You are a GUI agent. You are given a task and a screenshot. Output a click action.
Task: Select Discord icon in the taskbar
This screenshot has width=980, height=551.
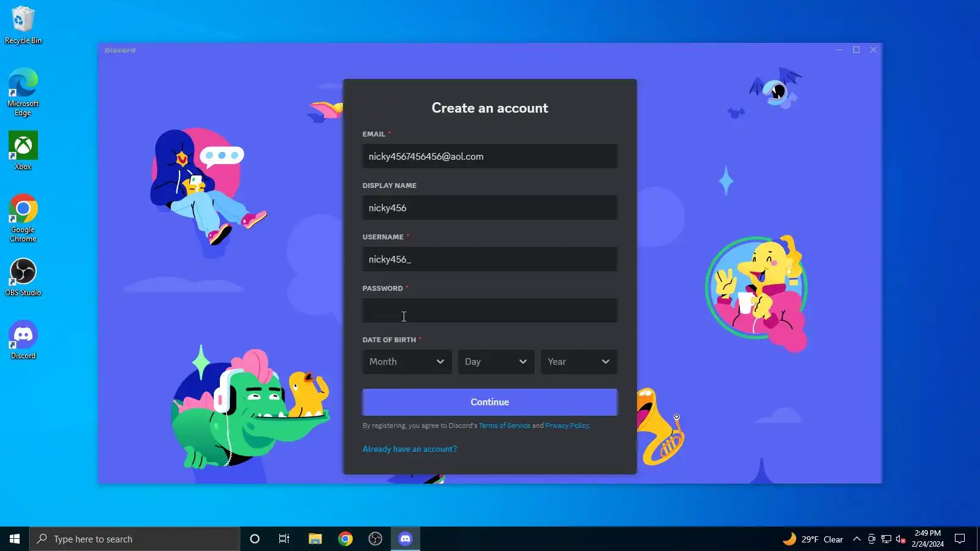tap(405, 539)
